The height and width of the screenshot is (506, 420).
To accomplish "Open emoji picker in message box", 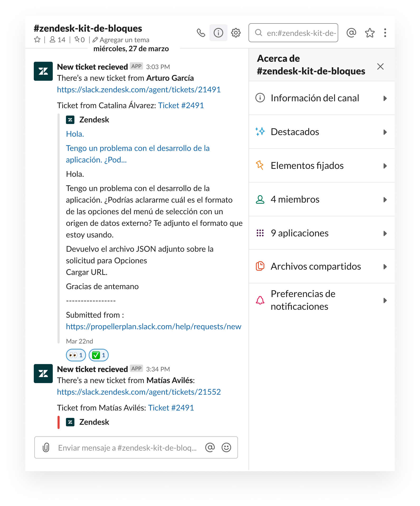I will 226,447.
